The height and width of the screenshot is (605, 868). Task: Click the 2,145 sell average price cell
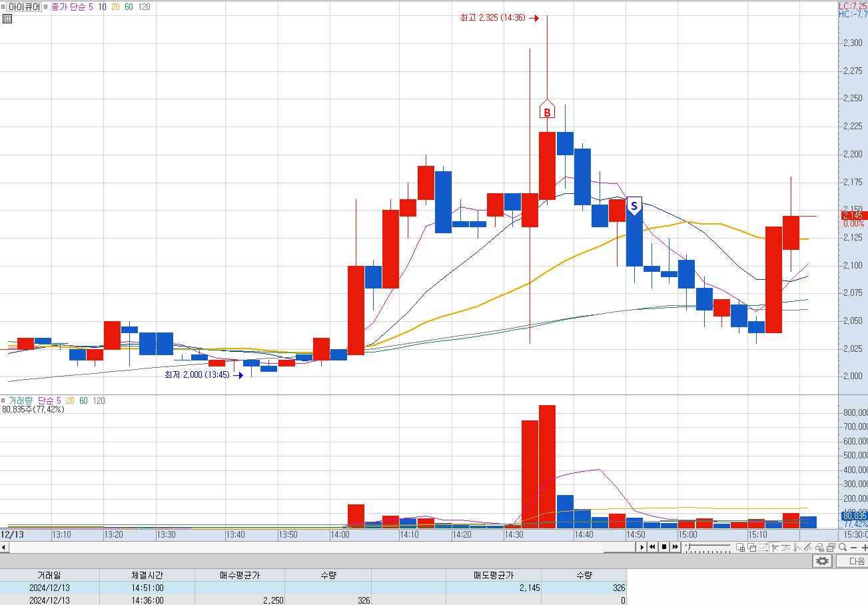[x=494, y=588]
